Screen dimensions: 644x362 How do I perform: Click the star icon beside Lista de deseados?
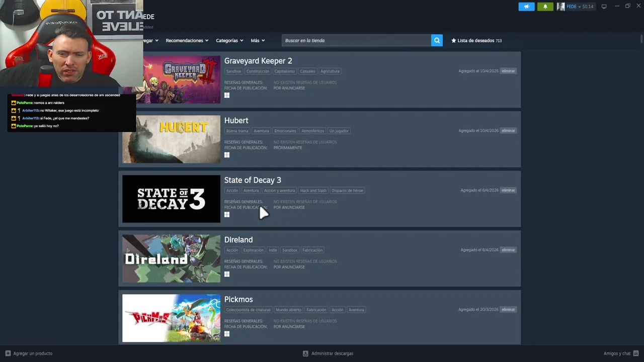click(x=453, y=41)
